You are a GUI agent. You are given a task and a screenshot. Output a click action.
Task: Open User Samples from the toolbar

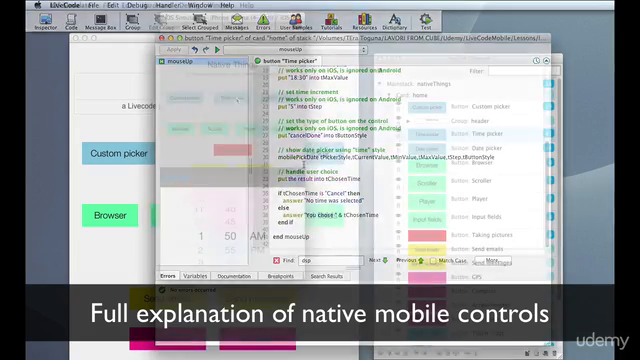[x=296, y=22]
